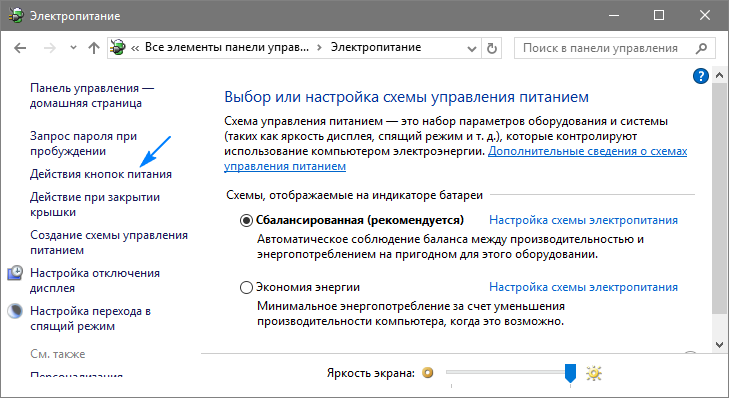
Task: Click the low brightness sun icon
Action: 428,372
